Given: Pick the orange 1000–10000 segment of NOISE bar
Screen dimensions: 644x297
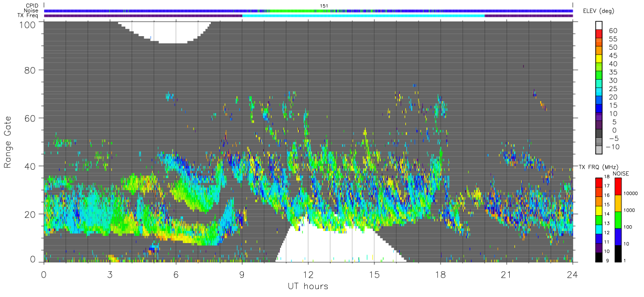Looking at the screenshot, I should [618, 203].
